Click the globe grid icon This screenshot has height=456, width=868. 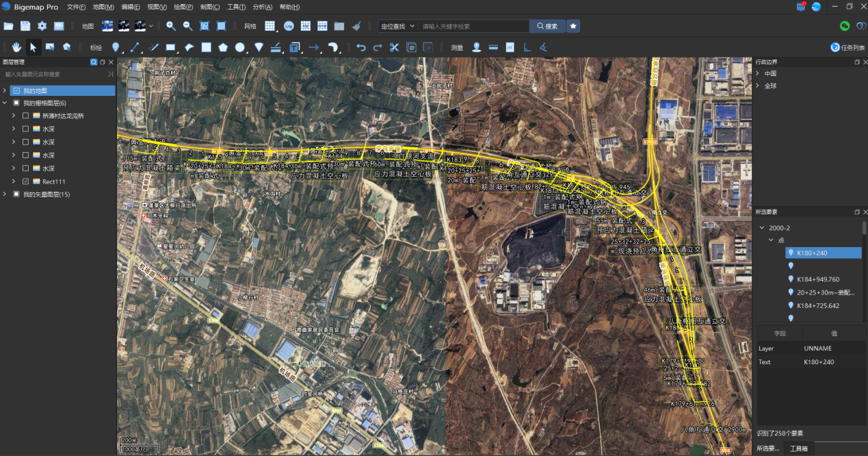click(x=289, y=26)
